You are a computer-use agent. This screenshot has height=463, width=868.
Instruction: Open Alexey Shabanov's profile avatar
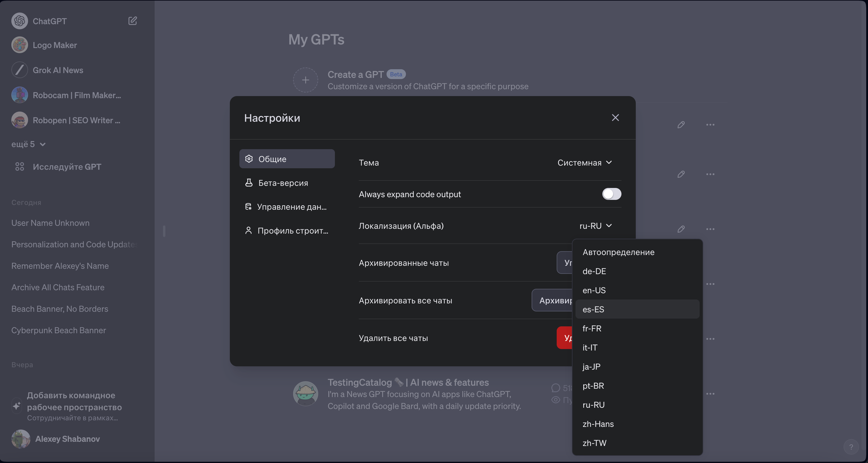[20, 439]
